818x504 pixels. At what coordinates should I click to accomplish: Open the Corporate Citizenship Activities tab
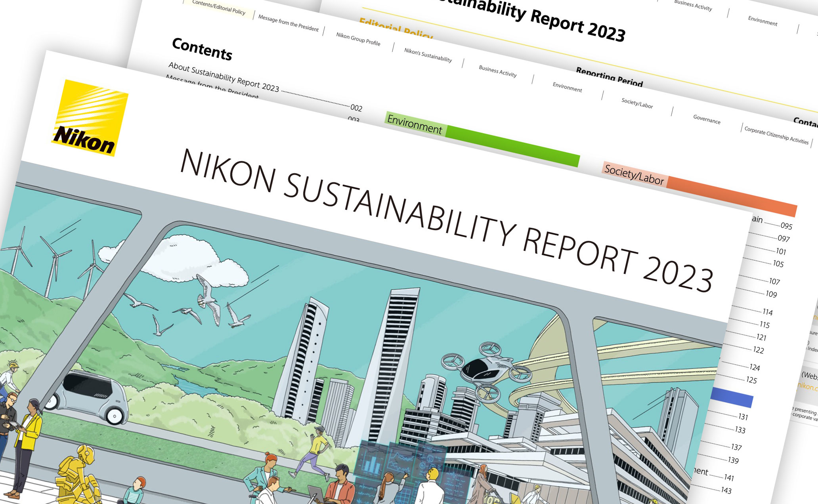pyautogui.click(x=776, y=135)
